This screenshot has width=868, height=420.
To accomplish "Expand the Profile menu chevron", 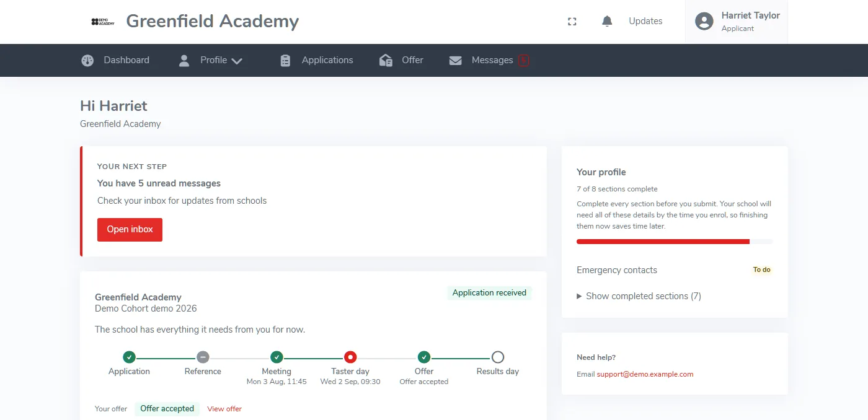I will tap(236, 61).
